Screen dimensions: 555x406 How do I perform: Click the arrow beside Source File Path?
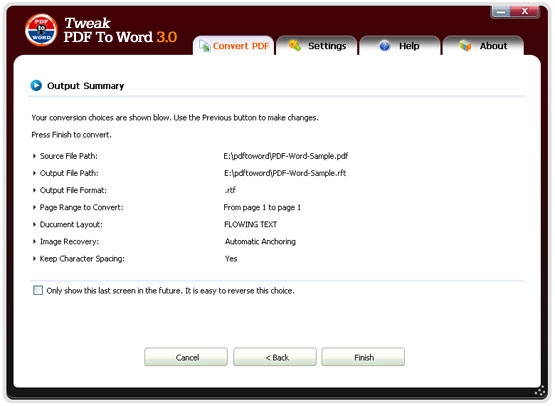pos(34,156)
